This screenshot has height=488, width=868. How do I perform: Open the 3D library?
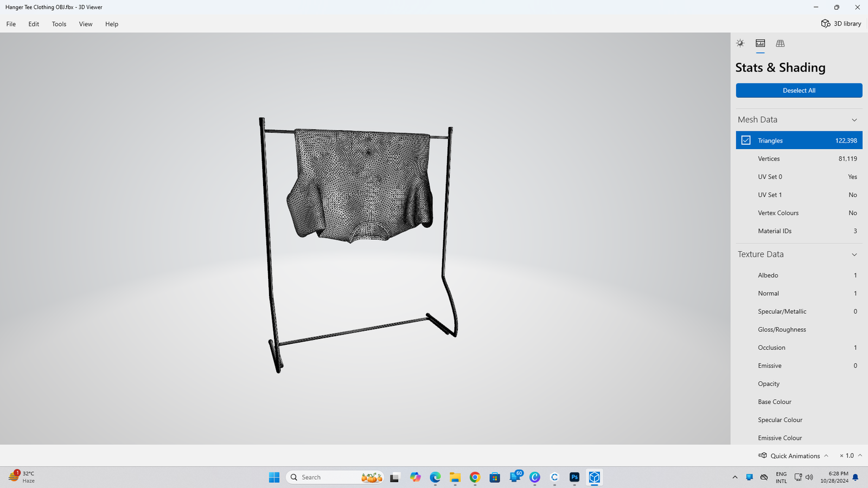click(x=841, y=23)
